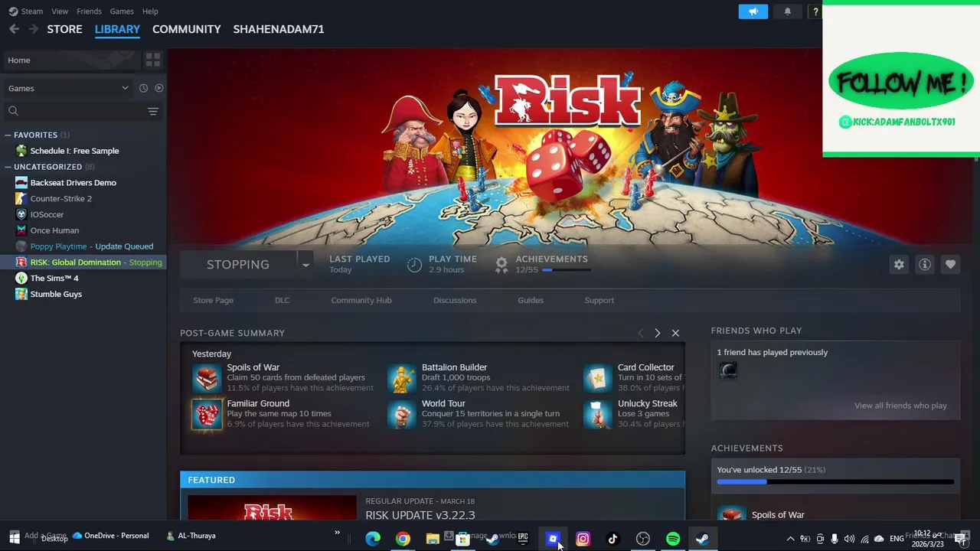Open the SHAHENADAM71 profile tab
Image resolution: width=980 pixels, height=551 pixels.
[279, 29]
